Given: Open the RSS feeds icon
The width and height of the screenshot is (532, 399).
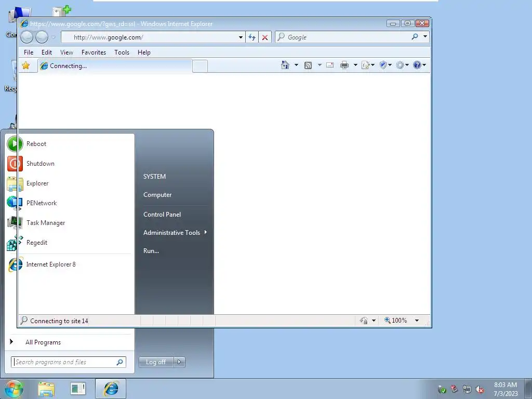Looking at the screenshot, I should [x=308, y=65].
